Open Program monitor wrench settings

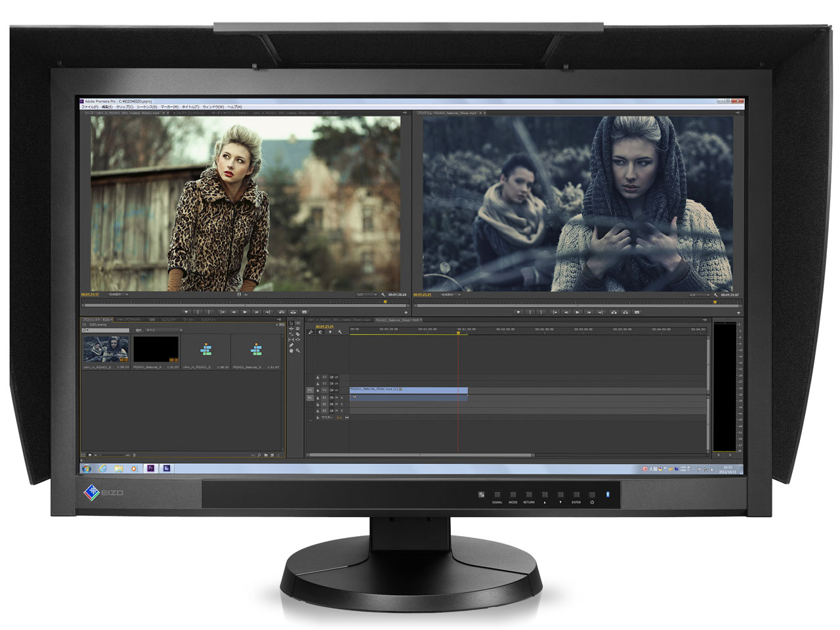point(716,295)
